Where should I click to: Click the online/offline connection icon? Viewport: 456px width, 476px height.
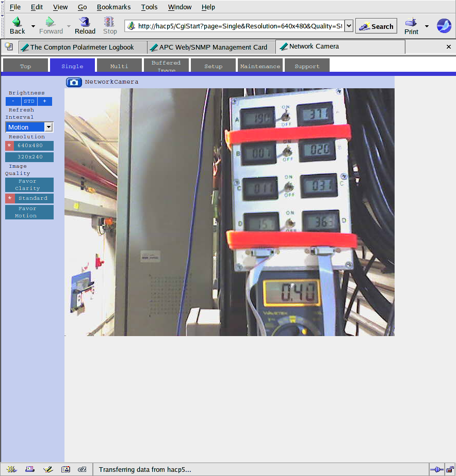pos(437,470)
